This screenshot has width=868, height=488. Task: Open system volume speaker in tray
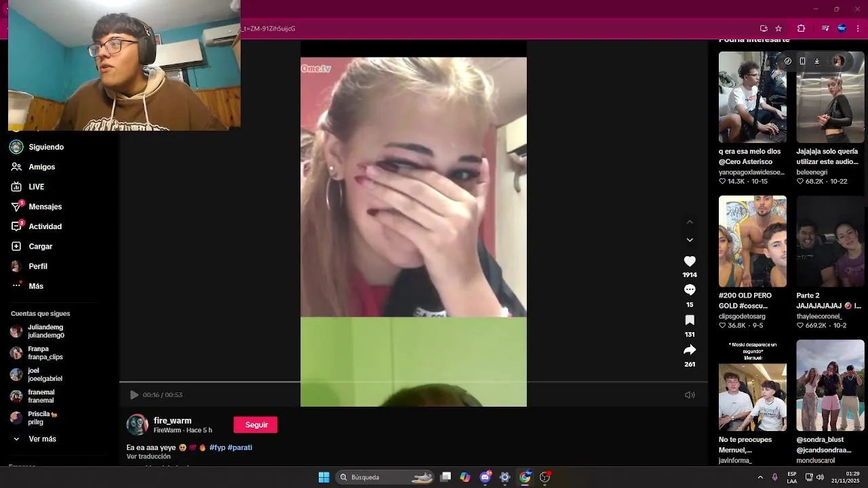point(820,477)
